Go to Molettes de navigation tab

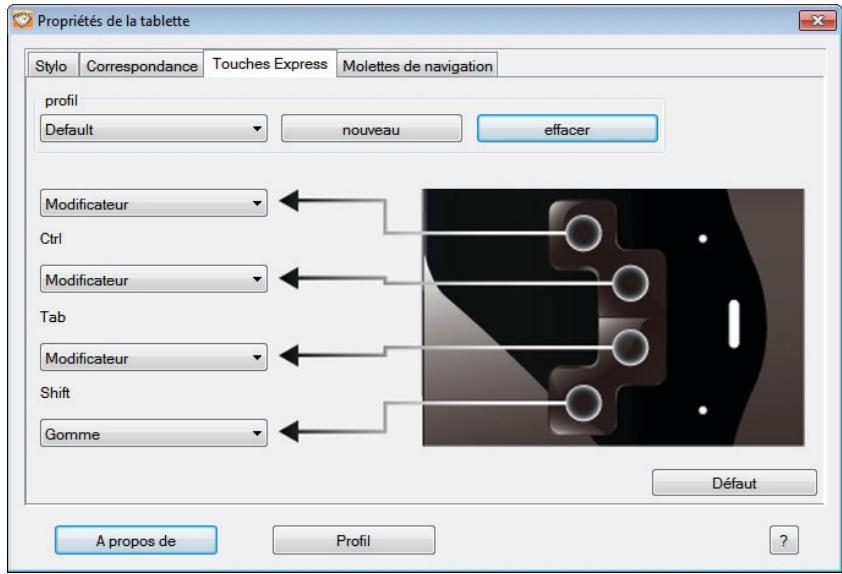(417, 66)
